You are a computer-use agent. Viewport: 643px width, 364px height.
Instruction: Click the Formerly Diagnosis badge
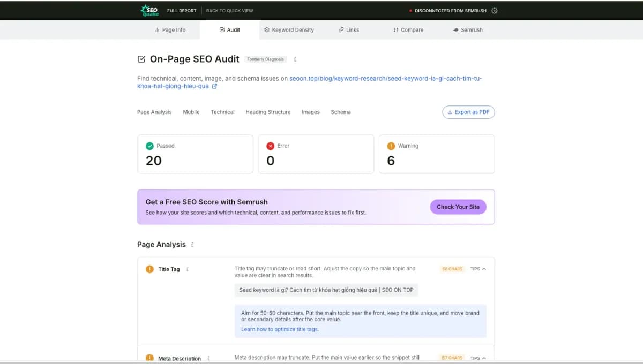[x=266, y=59]
